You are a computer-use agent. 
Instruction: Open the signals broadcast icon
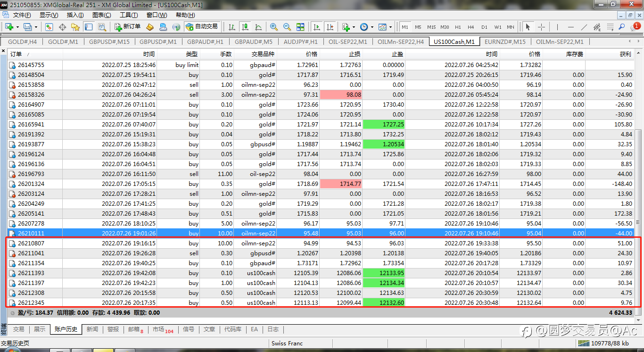pyautogui.click(x=176, y=27)
